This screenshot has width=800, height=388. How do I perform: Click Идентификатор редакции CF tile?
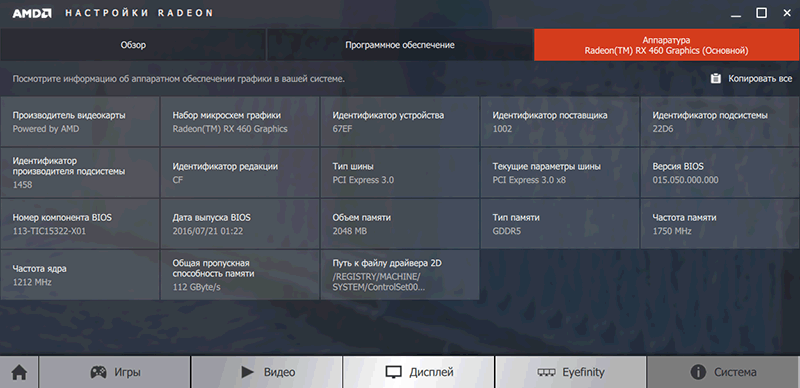point(240,173)
